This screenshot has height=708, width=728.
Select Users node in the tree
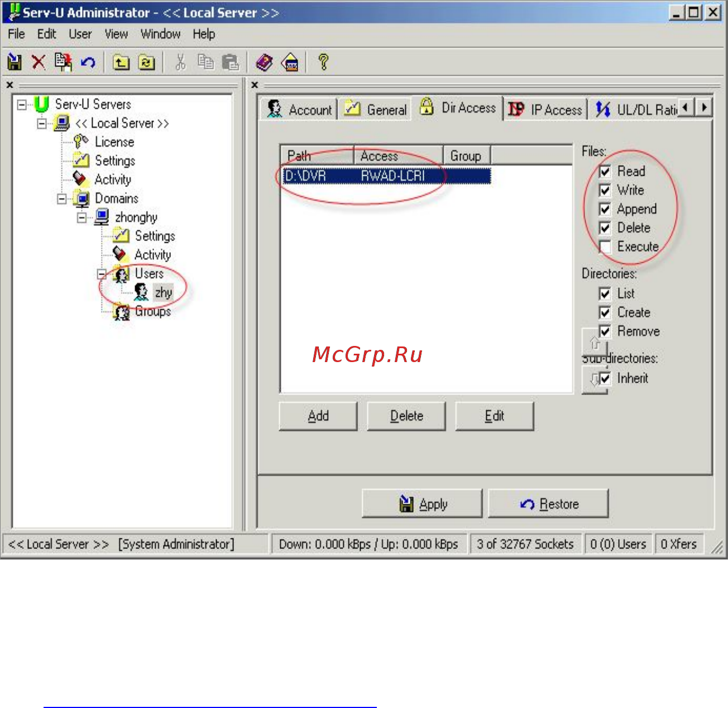point(149,274)
